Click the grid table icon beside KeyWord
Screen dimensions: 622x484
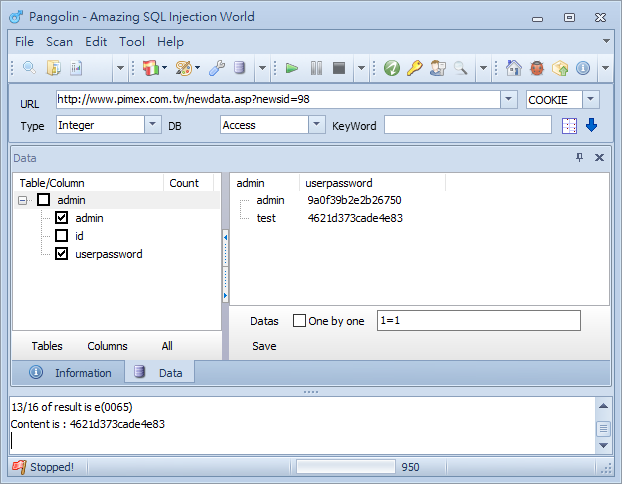tap(569, 126)
